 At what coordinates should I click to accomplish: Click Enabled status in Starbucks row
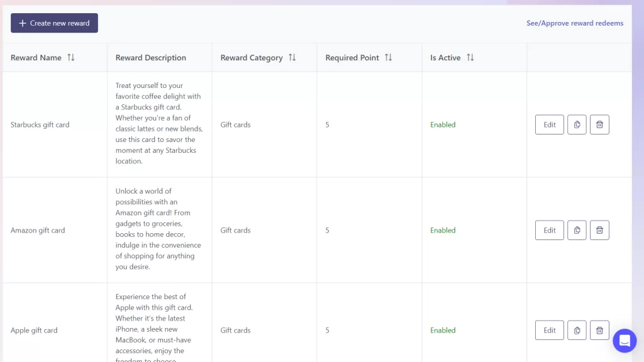[443, 125]
